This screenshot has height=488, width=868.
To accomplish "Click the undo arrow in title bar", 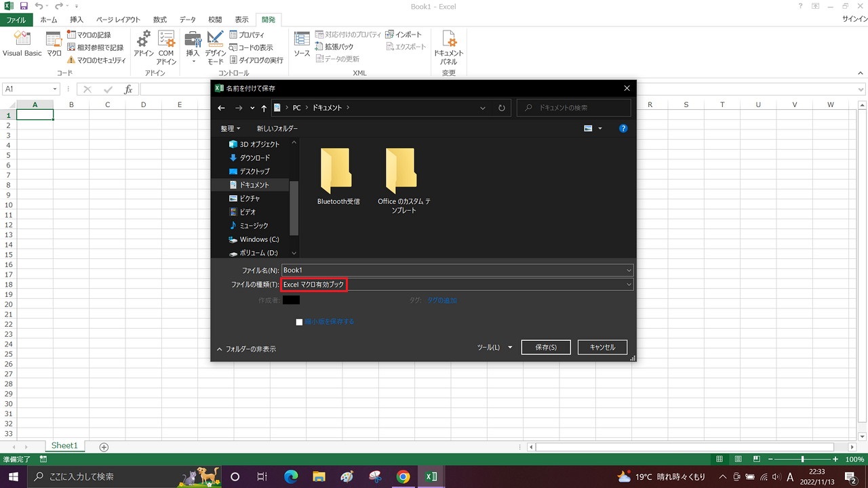I will (40, 6).
